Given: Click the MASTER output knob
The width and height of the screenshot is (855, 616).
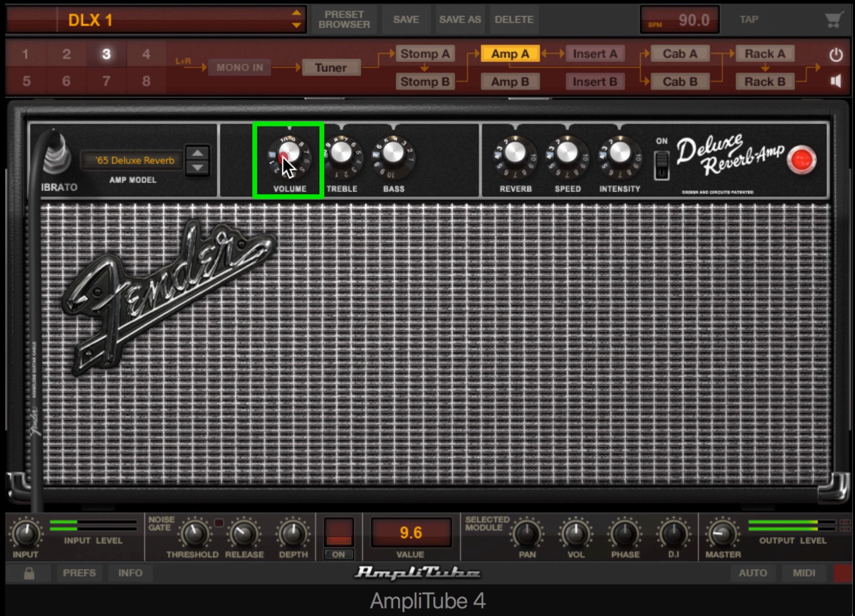Looking at the screenshot, I should click(x=722, y=534).
